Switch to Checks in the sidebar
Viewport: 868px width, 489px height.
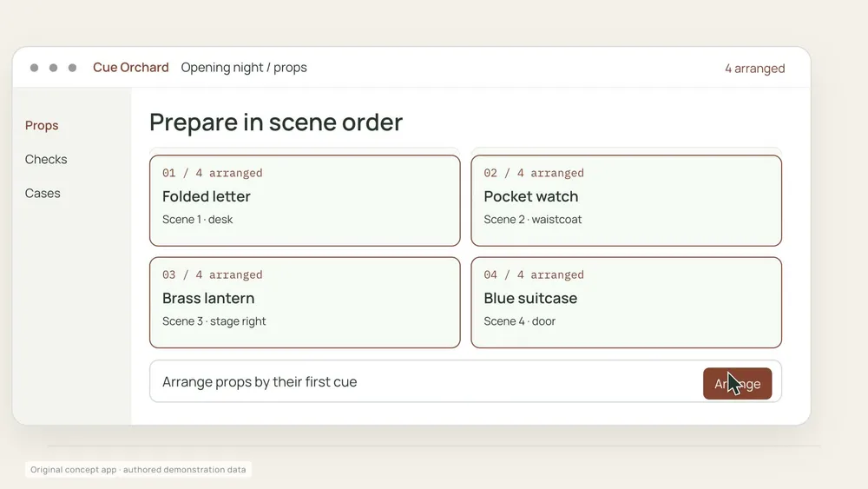click(x=46, y=159)
